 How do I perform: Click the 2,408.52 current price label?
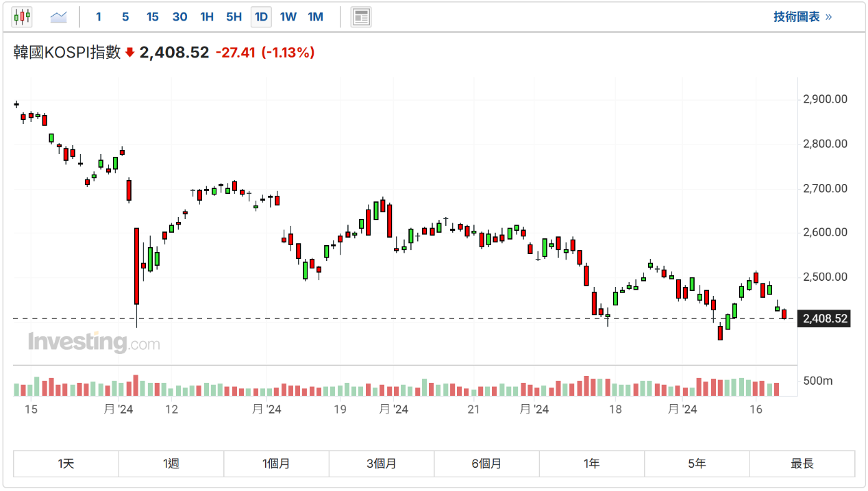point(825,318)
